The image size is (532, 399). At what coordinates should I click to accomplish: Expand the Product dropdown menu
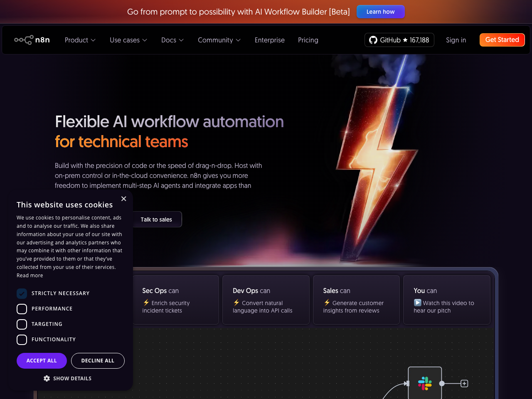click(x=80, y=40)
